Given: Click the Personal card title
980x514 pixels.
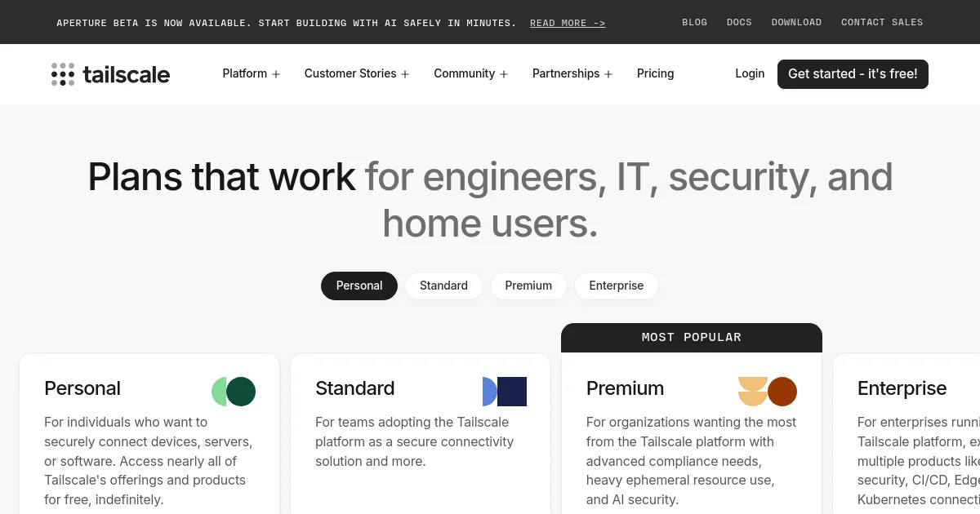Looking at the screenshot, I should (82, 388).
